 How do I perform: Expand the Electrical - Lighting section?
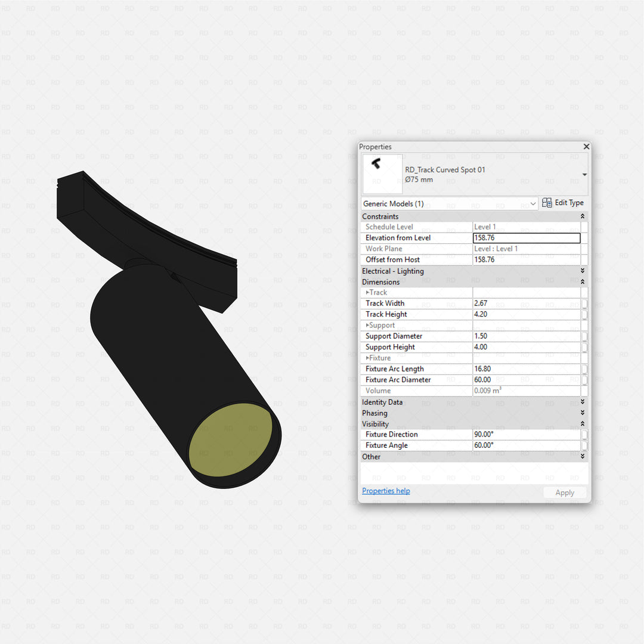point(583,270)
